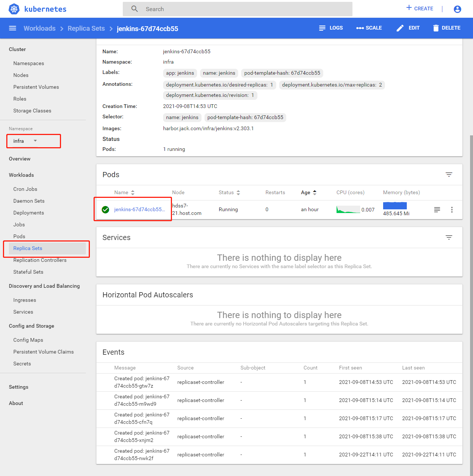
Task: Click the CREATE button
Action: (420, 9)
